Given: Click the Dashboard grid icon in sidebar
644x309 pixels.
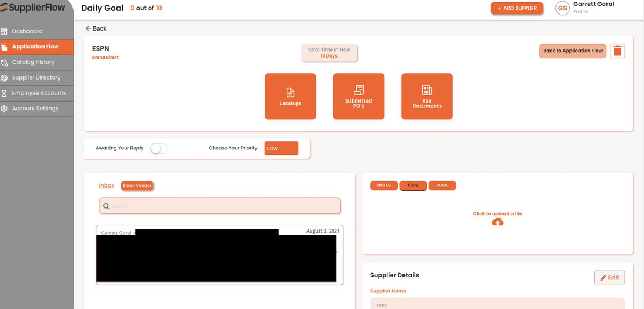Looking at the screenshot, I should pyautogui.click(x=4, y=31).
